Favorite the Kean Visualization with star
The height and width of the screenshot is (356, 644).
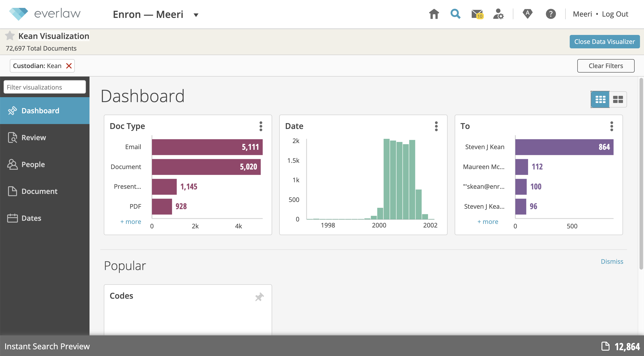(10, 36)
